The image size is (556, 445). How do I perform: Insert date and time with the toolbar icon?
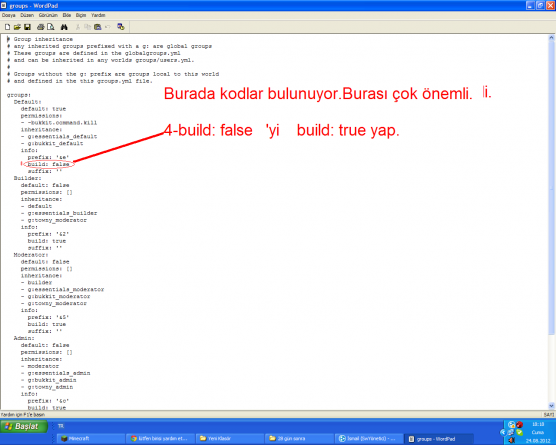121,27
